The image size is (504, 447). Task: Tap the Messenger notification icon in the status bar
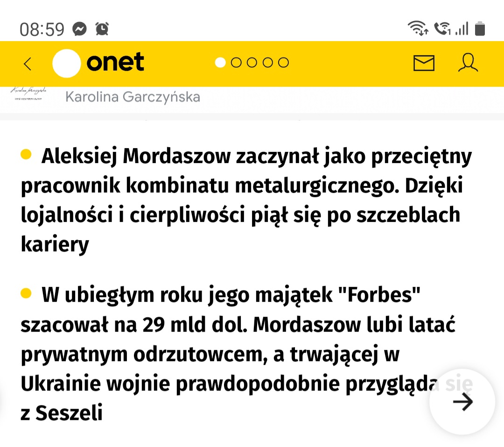[79, 29]
